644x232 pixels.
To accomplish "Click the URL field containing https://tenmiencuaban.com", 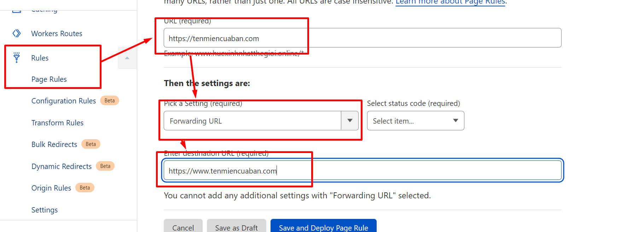I will coord(362,38).
